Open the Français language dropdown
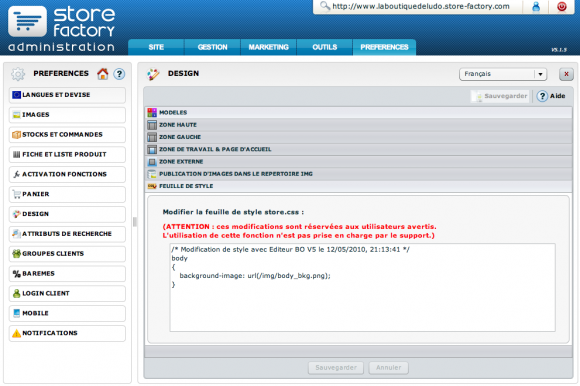The image size is (580, 386). (x=503, y=74)
